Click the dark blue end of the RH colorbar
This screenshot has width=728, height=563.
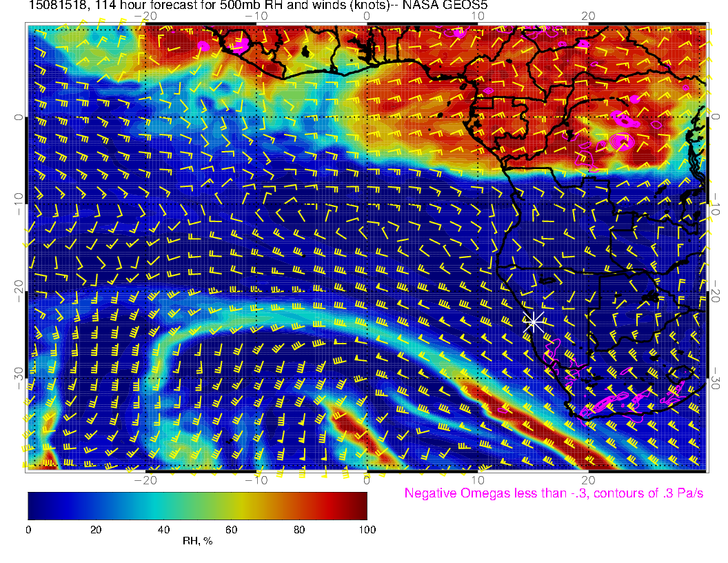[x=34, y=505]
